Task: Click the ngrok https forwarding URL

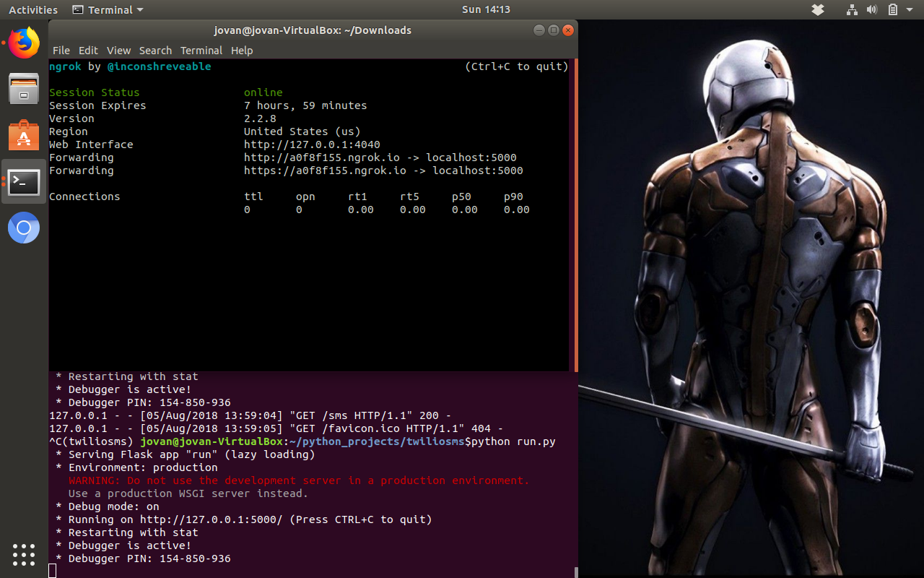Action: click(325, 171)
